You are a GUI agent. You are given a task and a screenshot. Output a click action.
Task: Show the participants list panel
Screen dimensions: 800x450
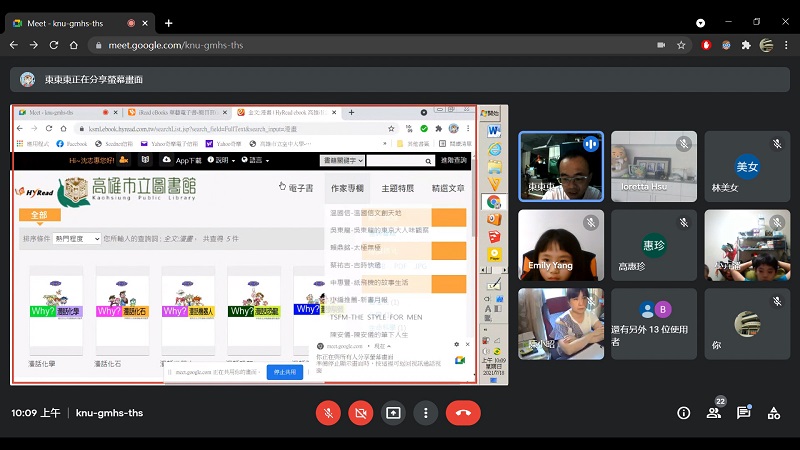[714, 412]
